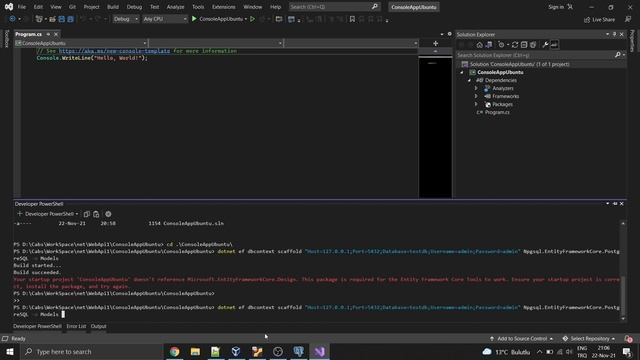
Task: Click the Navigate Backward toolbar button
Action: (x=12, y=19)
